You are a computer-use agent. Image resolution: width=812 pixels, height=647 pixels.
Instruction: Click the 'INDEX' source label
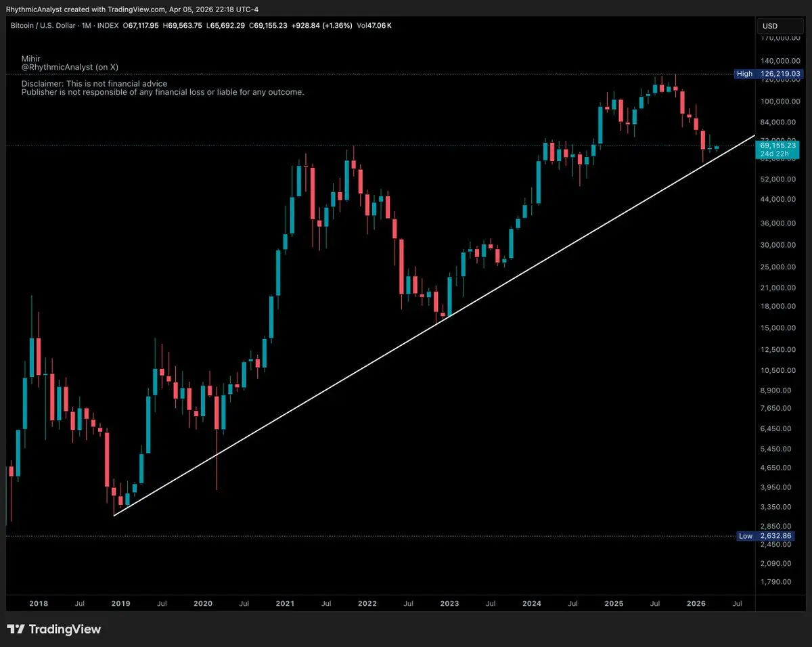point(108,26)
